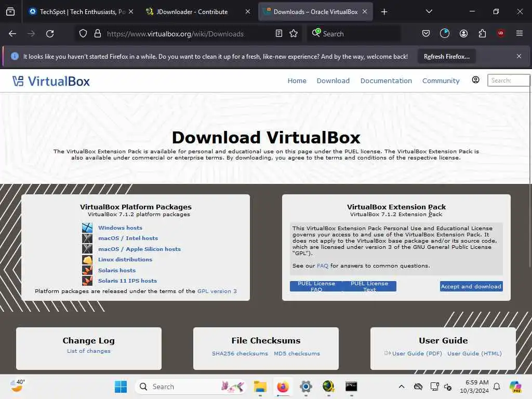532x399 pixels.
Task: Open the Firefox account icon
Action: [463, 34]
